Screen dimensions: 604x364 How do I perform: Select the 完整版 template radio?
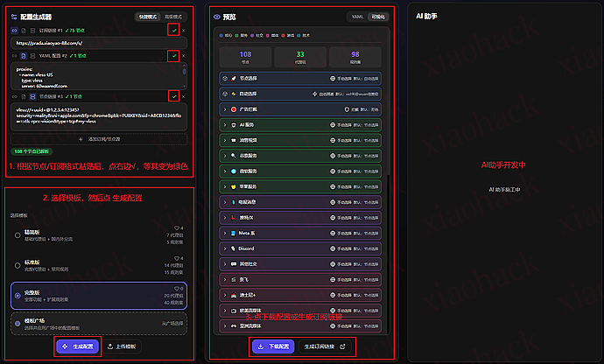point(18,295)
